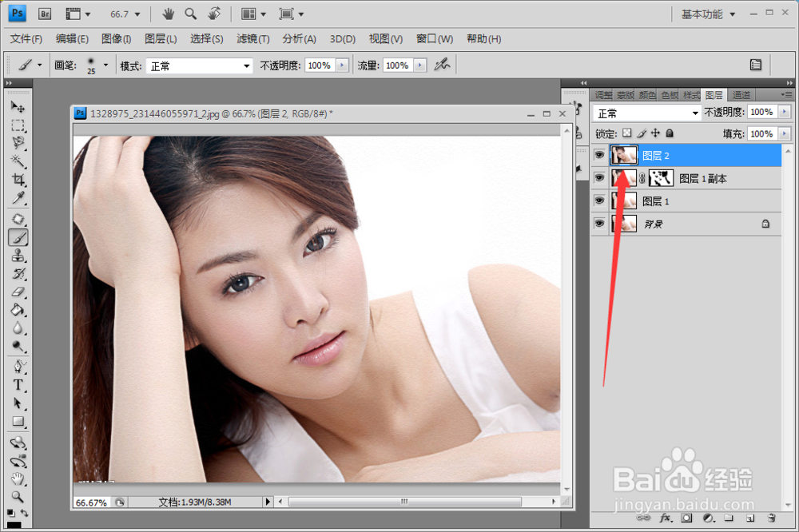This screenshot has height=532, width=799.
Task: Select the Healing Brush tool
Action: pyautogui.click(x=18, y=219)
